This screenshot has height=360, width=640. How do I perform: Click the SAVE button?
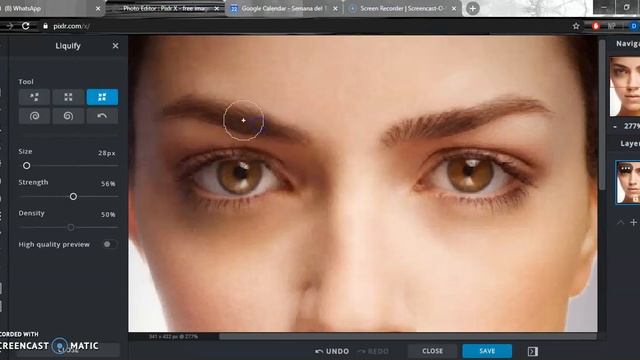click(487, 351)
